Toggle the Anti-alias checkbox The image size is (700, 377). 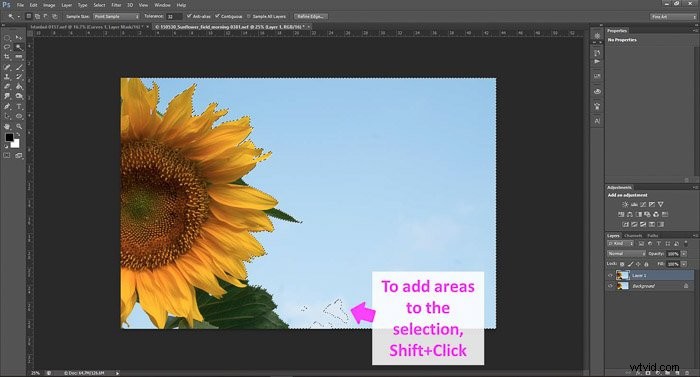click(189, 16)
